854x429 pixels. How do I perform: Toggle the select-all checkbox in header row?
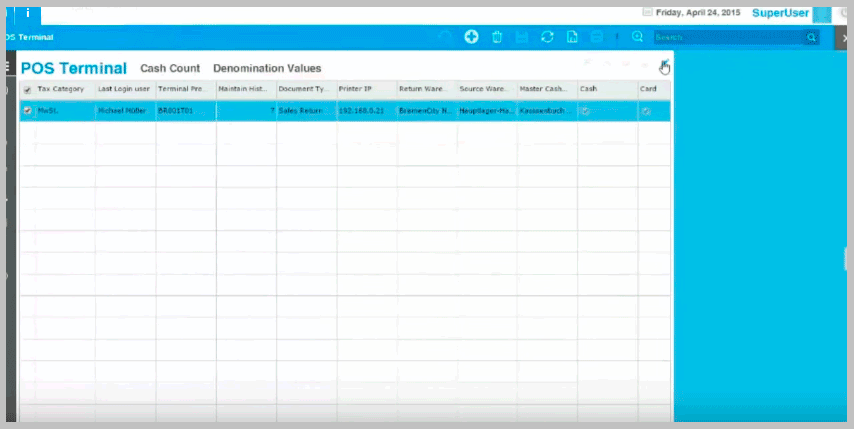point(28,90)
